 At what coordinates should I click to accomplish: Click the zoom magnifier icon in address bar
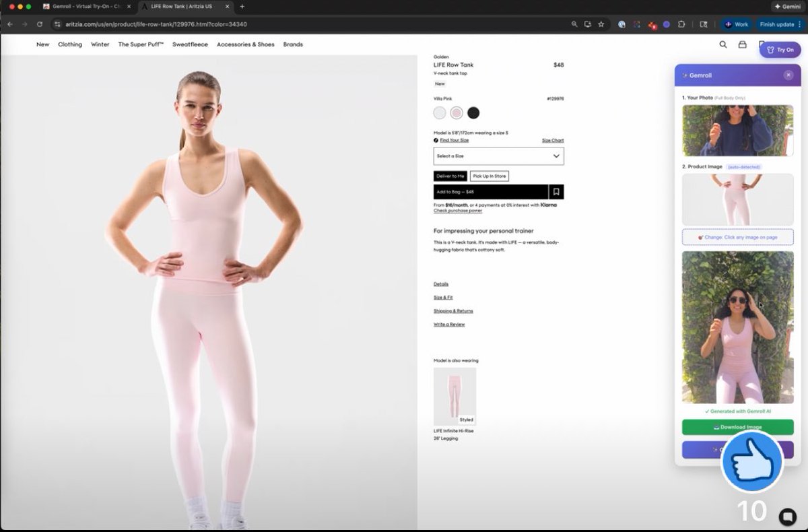click(x=574, y=24)
